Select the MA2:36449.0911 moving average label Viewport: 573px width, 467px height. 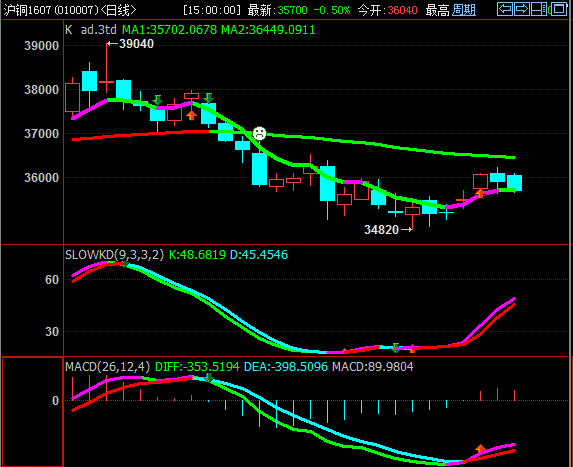click(268, 30)
